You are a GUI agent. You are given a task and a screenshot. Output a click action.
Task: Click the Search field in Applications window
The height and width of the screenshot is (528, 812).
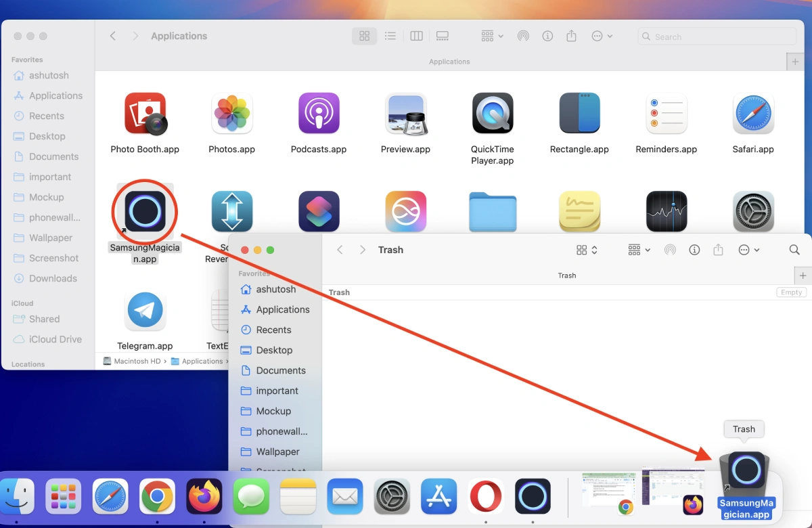(717, 37)
